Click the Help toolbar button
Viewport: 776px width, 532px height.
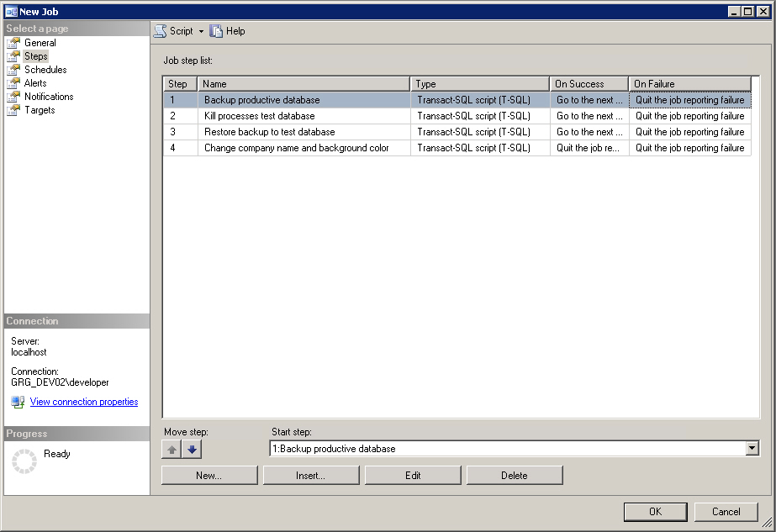227,31
